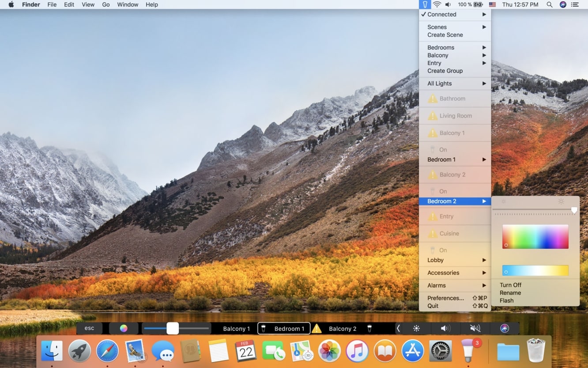Open Photos from the Dock

pyautogui.click(x=329, y=351)
